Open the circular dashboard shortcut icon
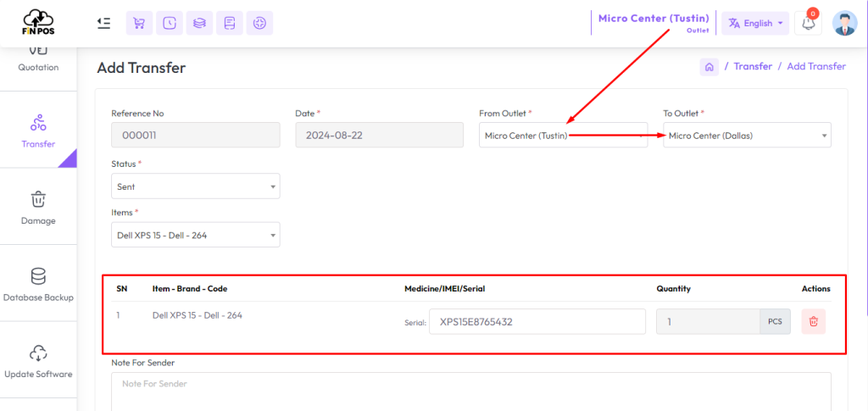868x411 pixels. 259,23
